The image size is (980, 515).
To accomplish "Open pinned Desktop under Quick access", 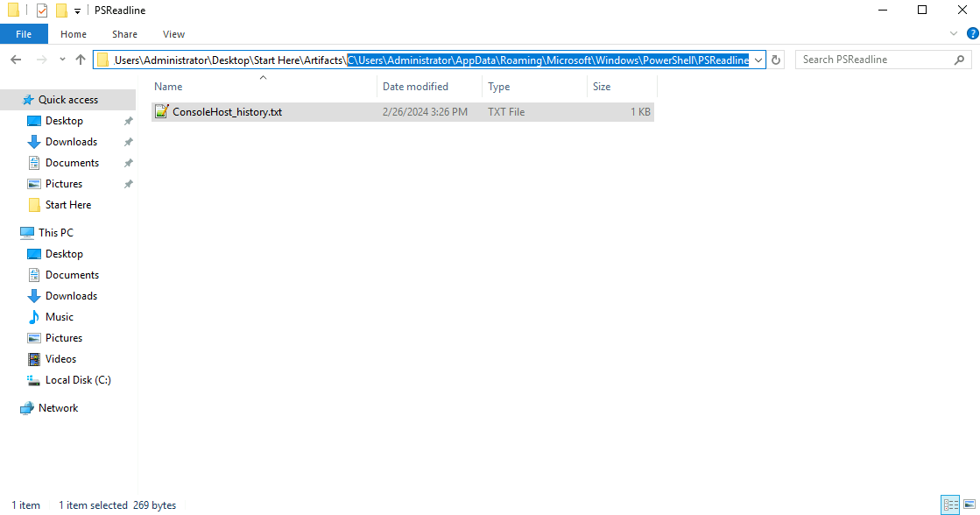I will coord(64,121).
